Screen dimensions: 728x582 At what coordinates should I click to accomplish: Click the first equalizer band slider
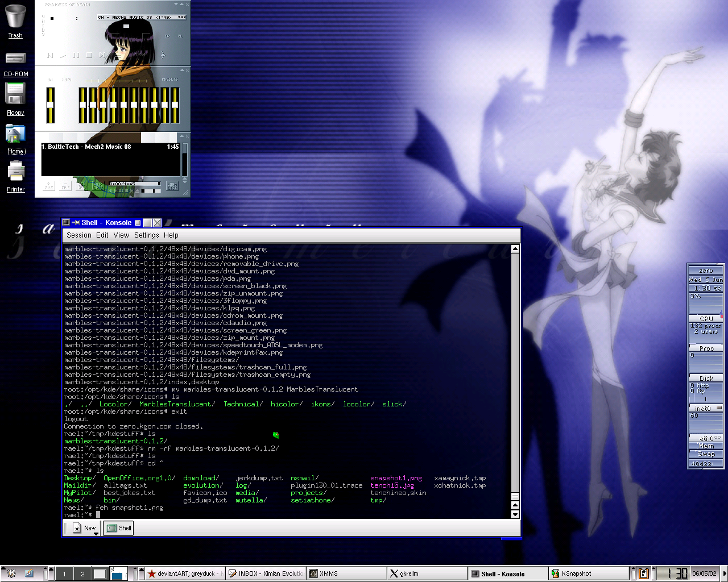(82, 105)
